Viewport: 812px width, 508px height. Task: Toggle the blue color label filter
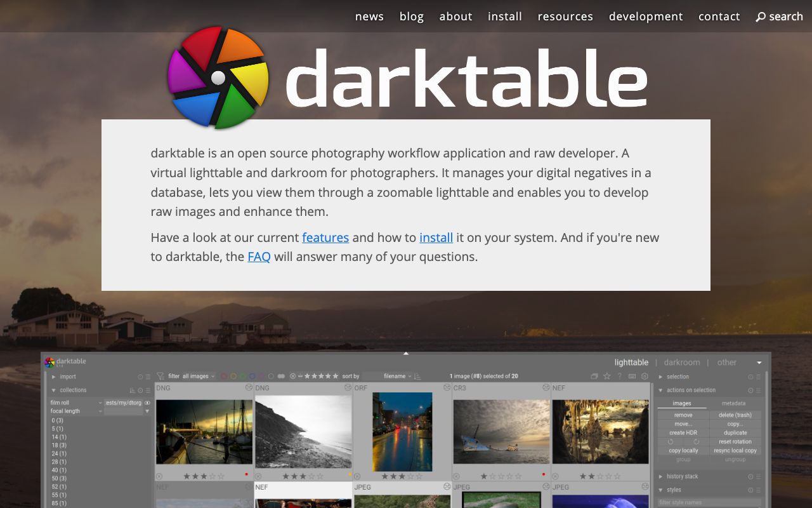coord(252,377)
